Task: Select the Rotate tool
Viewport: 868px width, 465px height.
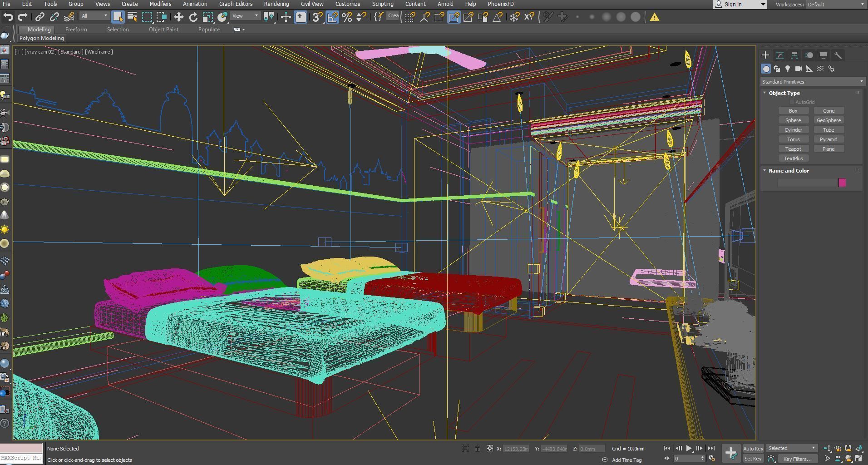Action: pyautogui.click(x=193, y=17)
